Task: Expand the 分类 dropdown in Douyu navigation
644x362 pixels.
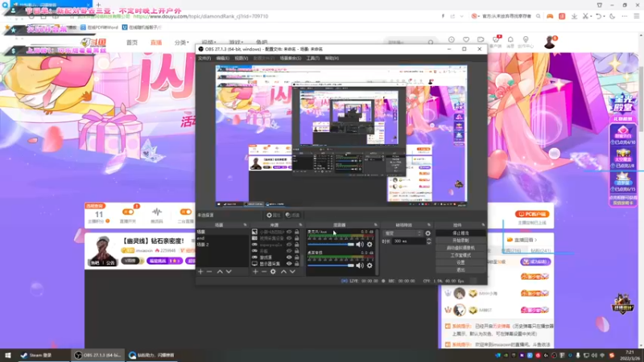Action: pos(182,43)
